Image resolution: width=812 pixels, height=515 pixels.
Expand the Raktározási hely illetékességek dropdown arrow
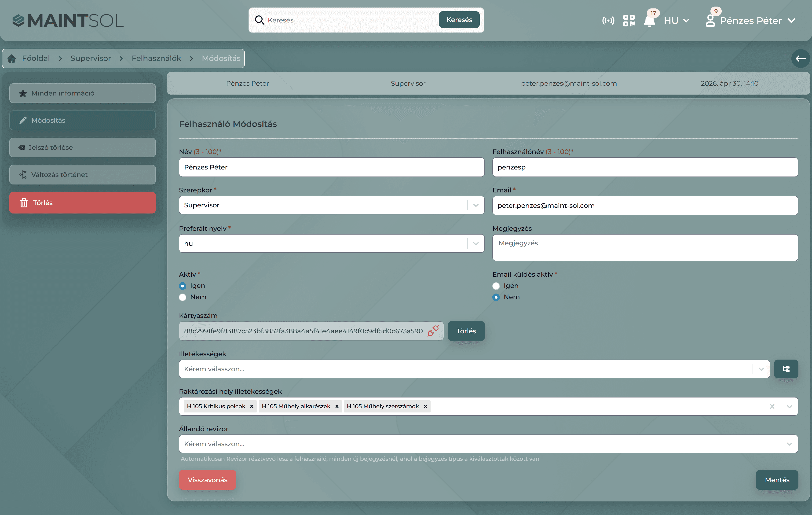[x=789, y=406]
